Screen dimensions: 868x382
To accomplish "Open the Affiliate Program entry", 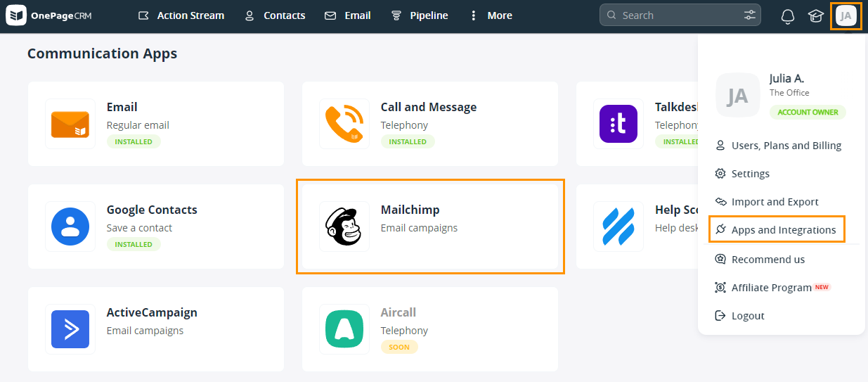I will [x=772, y=288].
